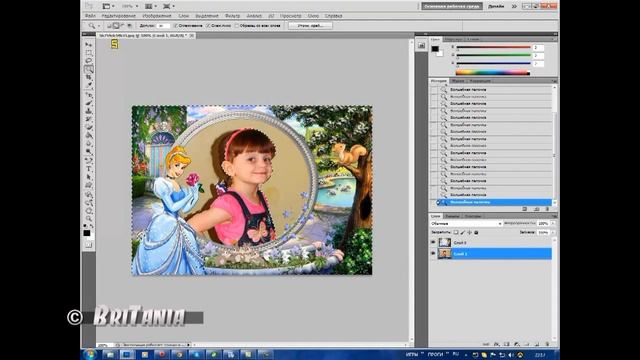Open the Обычные blend mode dropdown
The width and height of the screenshot is (640, 360).
466,224
